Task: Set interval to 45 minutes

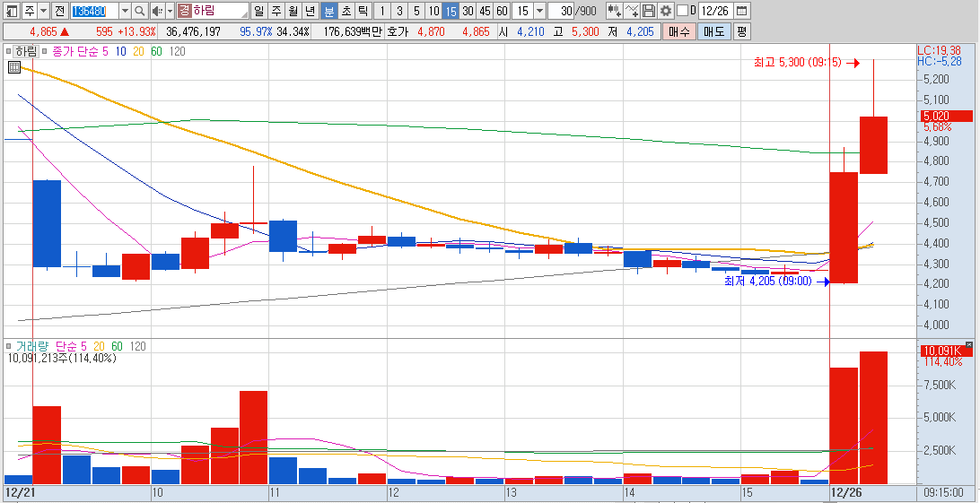Action: tap(484, 11)
